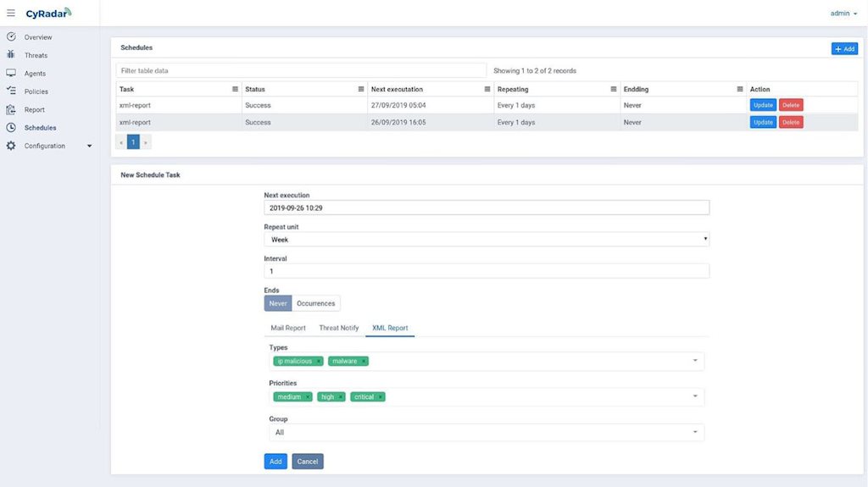Open the Report sidebar icon
Screen dimensions: 868x487
point(11,109)
